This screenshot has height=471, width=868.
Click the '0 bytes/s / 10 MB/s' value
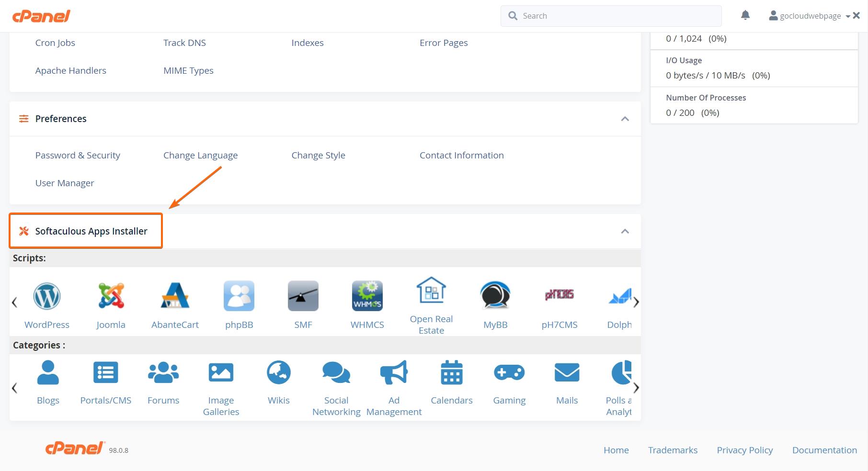[x=705, y=75]
